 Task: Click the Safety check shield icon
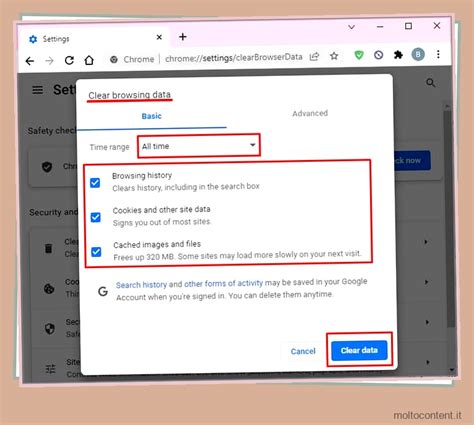pos(47,166)
